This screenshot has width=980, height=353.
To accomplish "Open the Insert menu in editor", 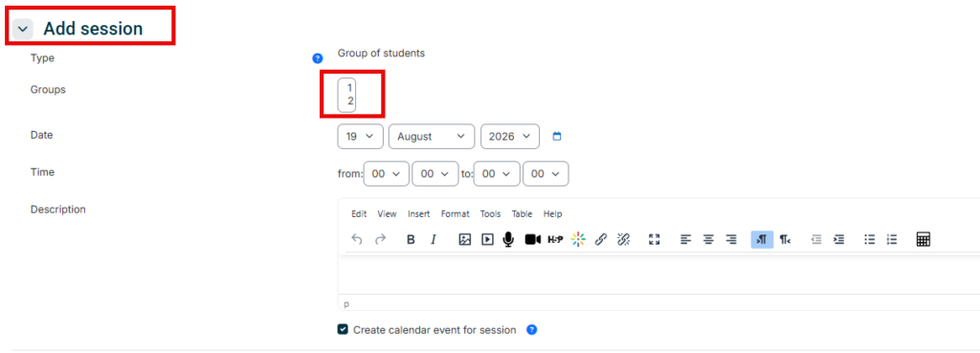I will tap(419, 213).
